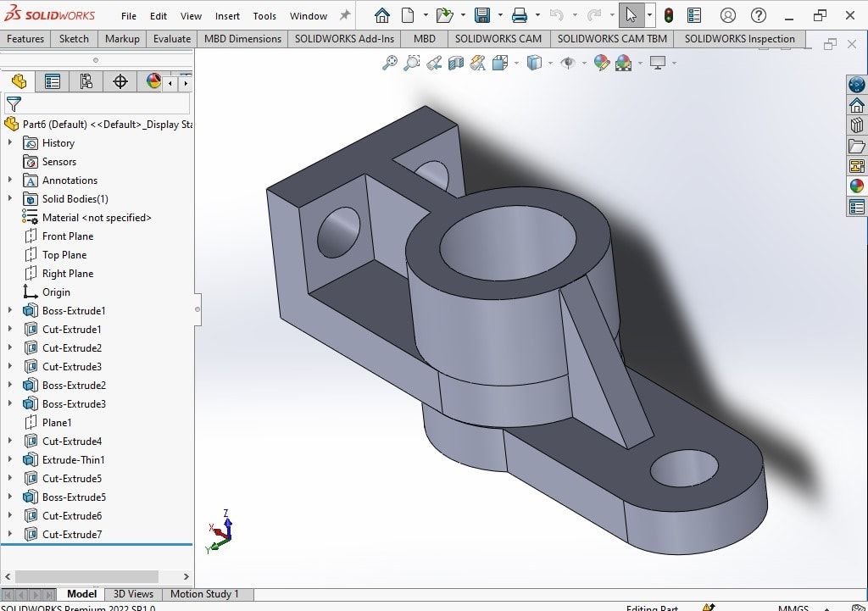
Task: Switch to FeatureManager design tree tab
Action: click(19, 82)
